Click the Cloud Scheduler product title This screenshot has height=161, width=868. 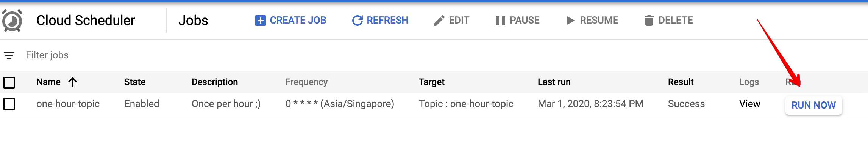click(x=86, y=21)
